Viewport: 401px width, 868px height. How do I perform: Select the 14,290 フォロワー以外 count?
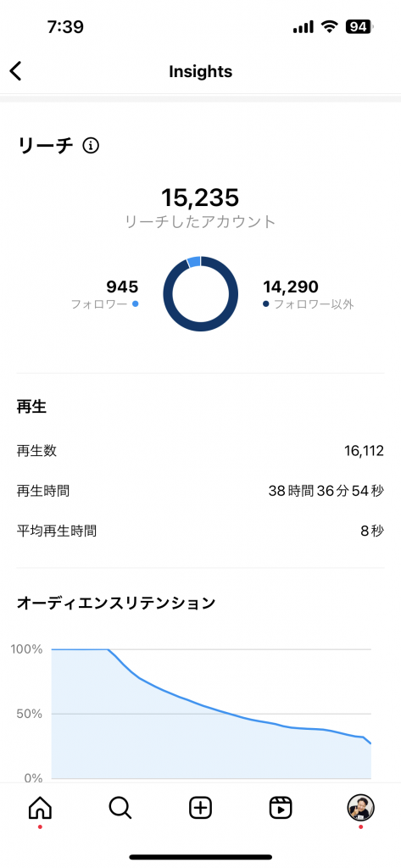point(308,294)
